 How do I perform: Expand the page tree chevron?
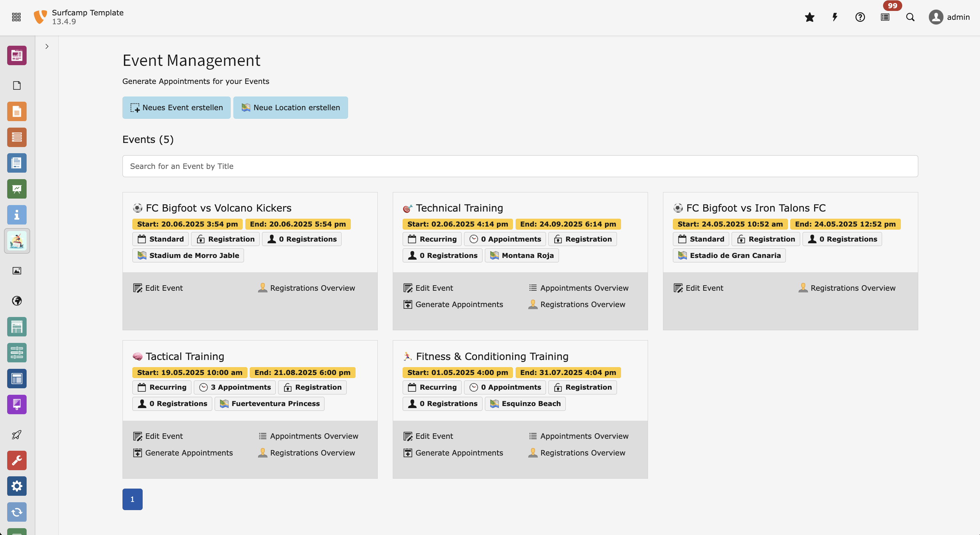click(x=47, y=46)
